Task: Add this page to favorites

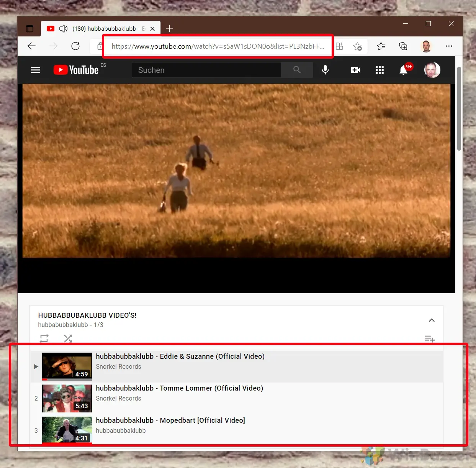Action: (x=358, y=46)
